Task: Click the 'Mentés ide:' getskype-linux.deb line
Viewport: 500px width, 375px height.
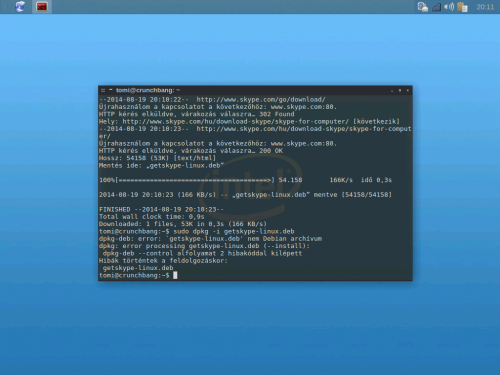Action: 161,165
